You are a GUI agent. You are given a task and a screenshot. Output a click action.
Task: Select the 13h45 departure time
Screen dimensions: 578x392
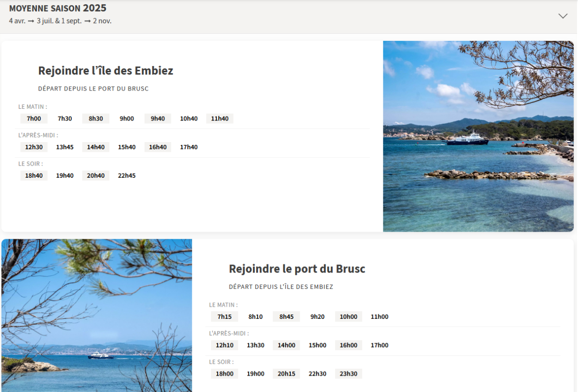[65, 147]
